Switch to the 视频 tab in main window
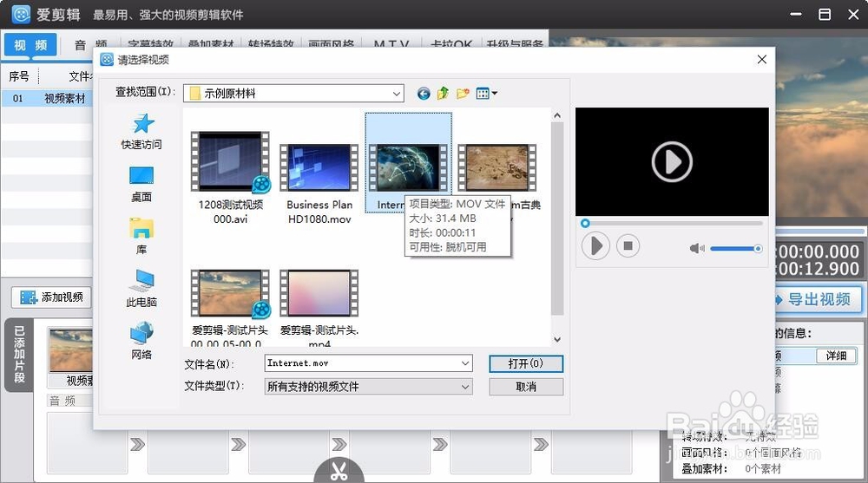868x483 pixels. click(30, 45)
